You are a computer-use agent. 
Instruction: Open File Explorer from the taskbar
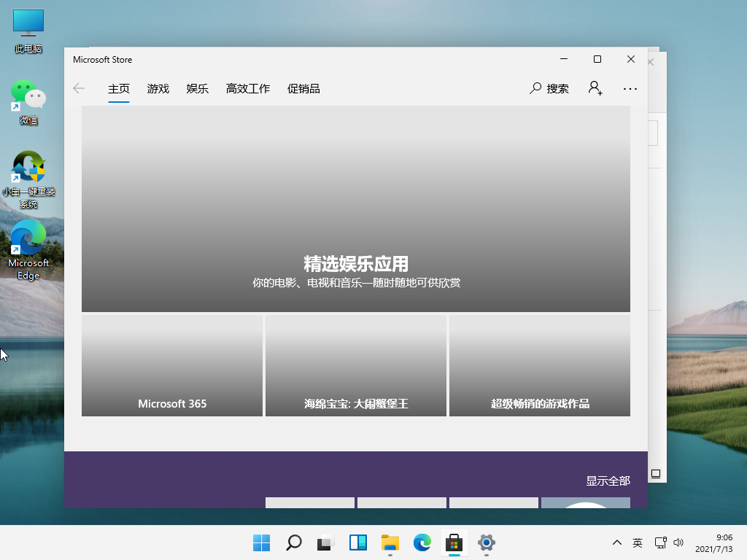(390, 543)
